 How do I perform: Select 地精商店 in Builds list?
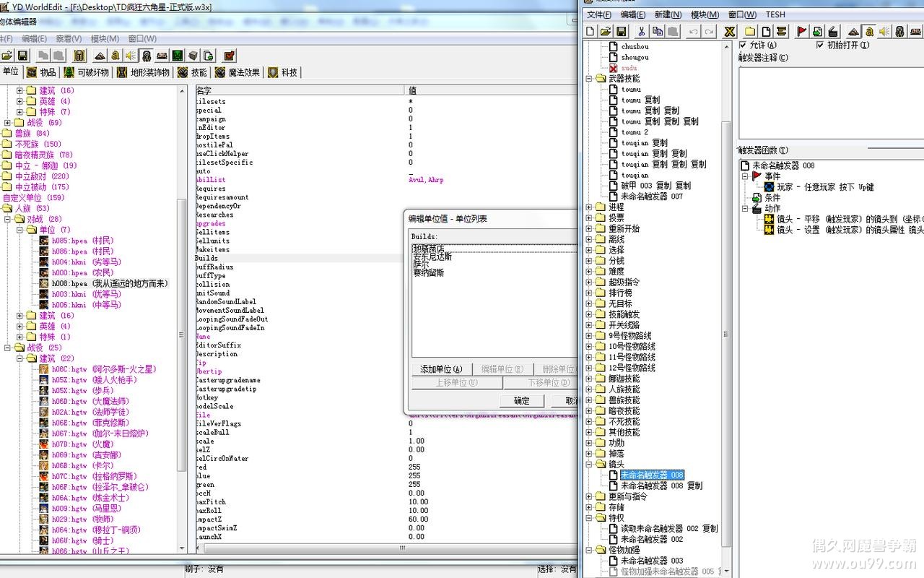coord(429,249)
